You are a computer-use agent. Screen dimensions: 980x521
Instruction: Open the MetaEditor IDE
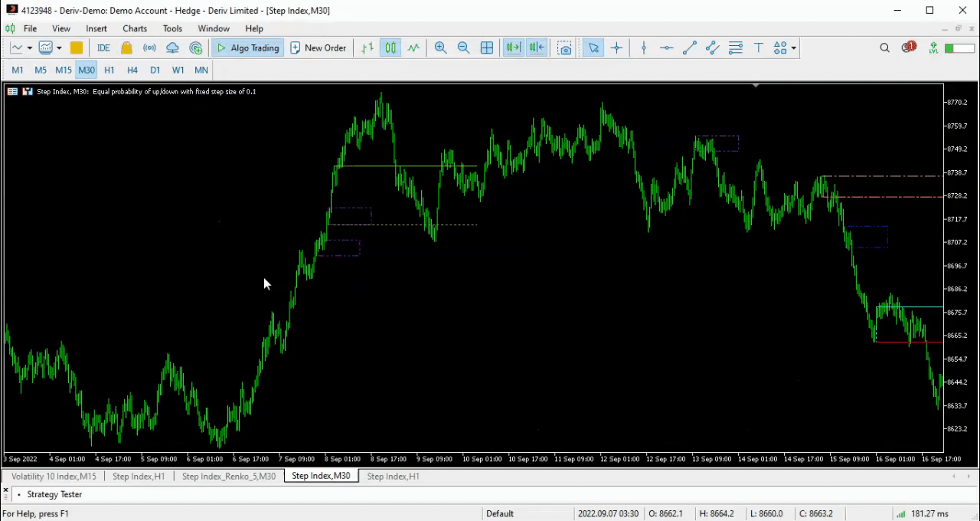point(103,48)
